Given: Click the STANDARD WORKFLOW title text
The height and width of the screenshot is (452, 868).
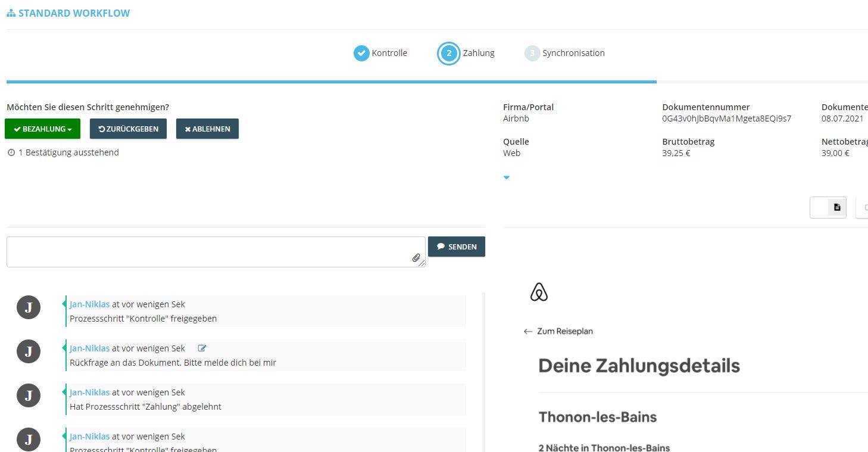Looking at the screenshot, I should point(74,13).
